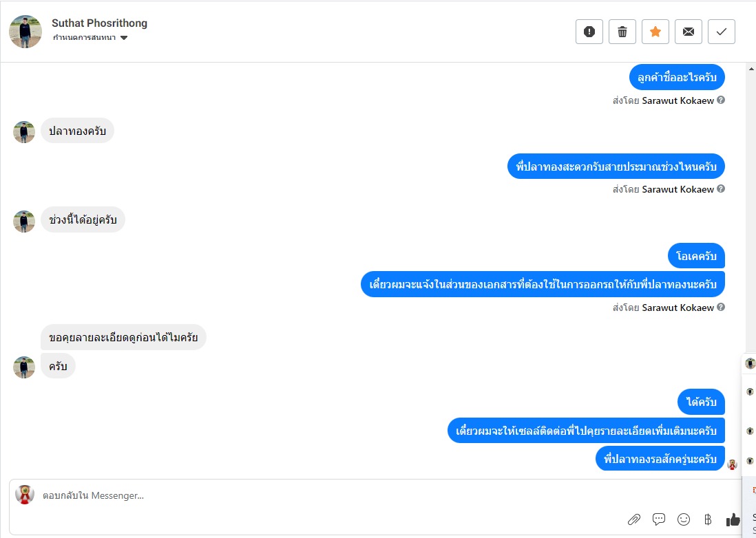Select the ปลาทองครับ message bubble

(x=77, y=131)
